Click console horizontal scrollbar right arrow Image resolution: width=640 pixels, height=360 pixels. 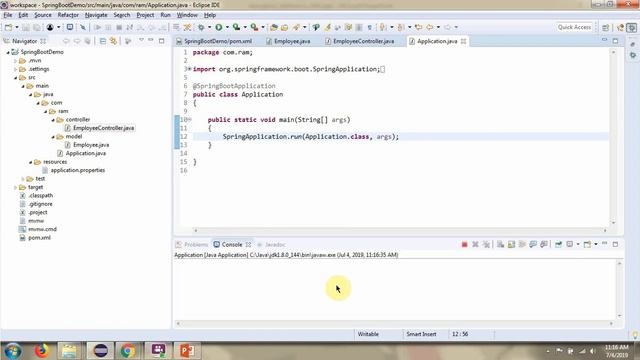611,324
